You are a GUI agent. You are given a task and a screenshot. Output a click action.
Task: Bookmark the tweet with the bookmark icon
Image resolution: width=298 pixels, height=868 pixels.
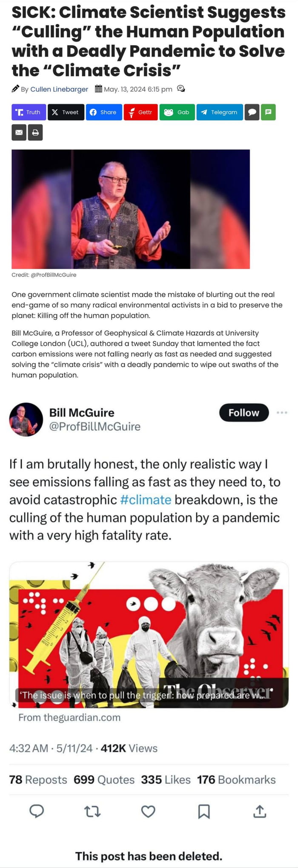coord(204,811)
